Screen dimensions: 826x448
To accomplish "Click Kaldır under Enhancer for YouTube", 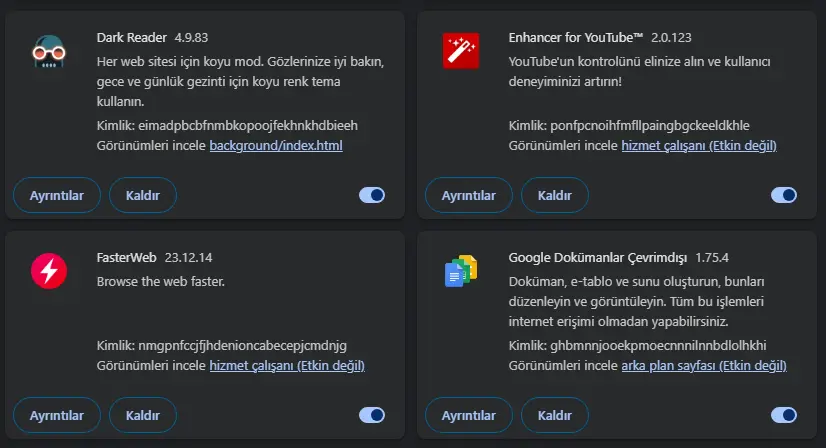I will click(x=555, y=195).
